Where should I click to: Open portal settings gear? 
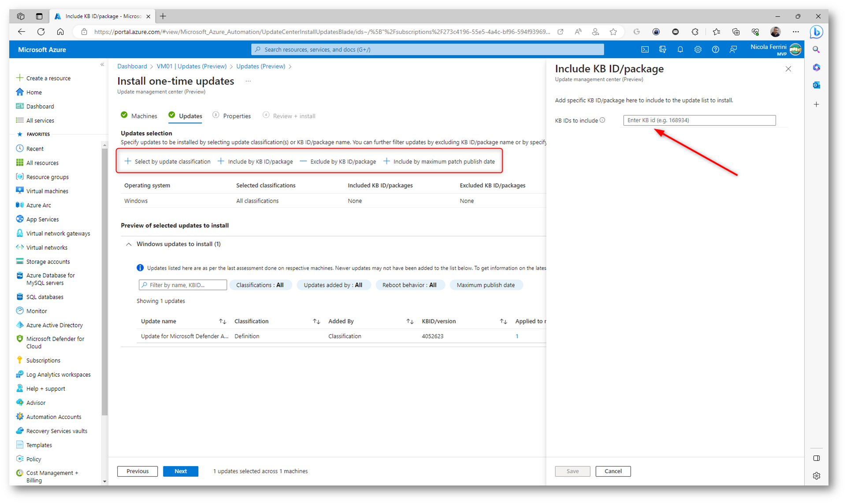click(x=698, y=50)
